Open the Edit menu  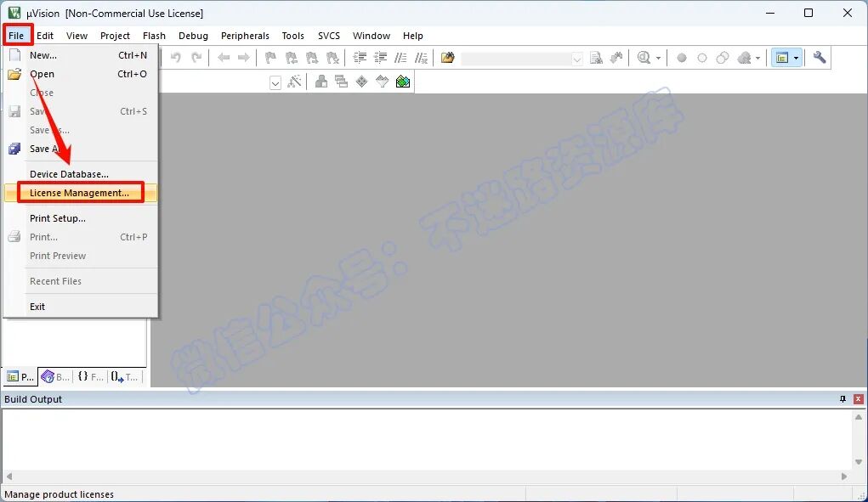click(45, 36)
